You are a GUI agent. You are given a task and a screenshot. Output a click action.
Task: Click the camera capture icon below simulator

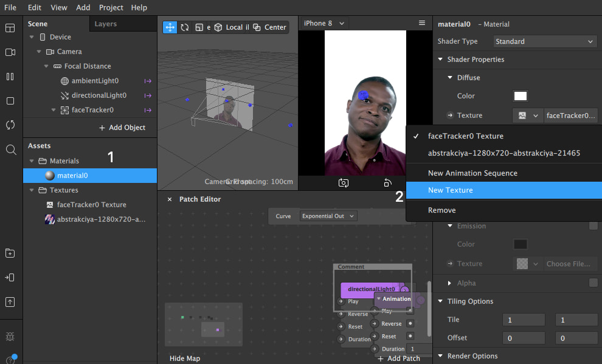tap(344, 182)
